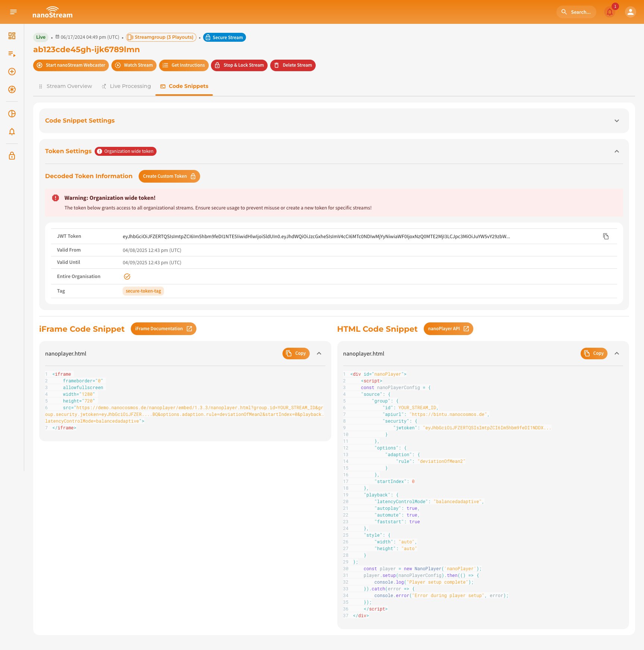Open nanoPlayer API link
The height and width of the screenshot is (650, 644).
(x=448, y=329)
